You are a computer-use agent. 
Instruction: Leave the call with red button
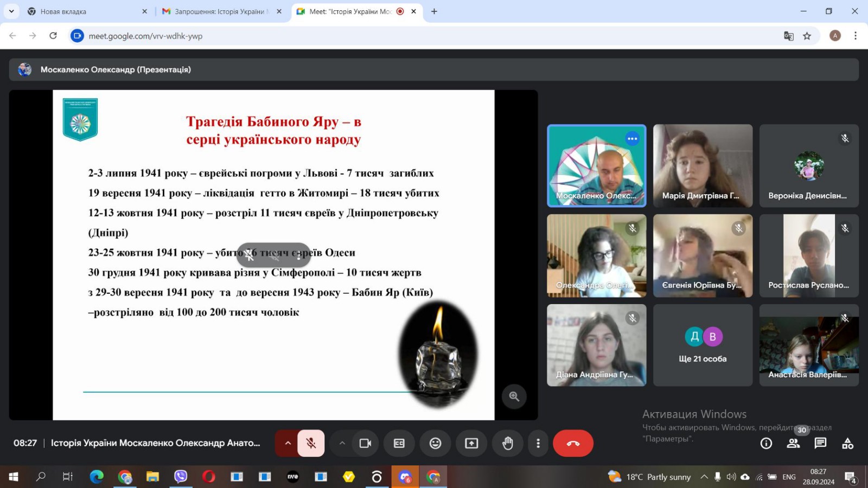coord(573,443)
